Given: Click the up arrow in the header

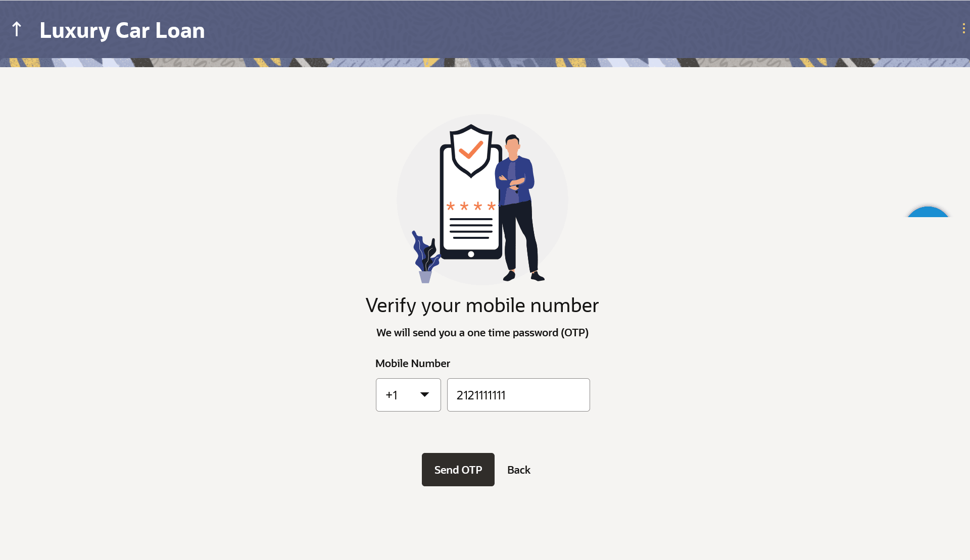Looking at the screenshot, I should (x=17, y=29).
